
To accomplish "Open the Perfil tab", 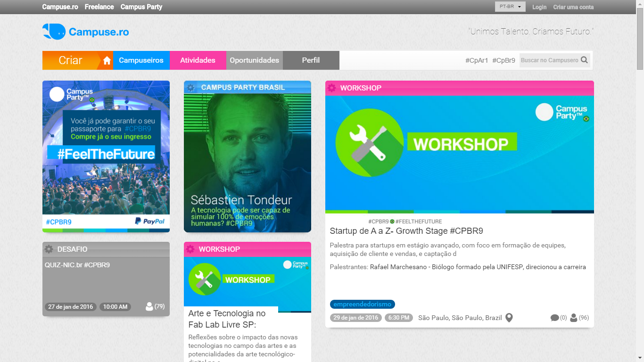I will 311,60.
